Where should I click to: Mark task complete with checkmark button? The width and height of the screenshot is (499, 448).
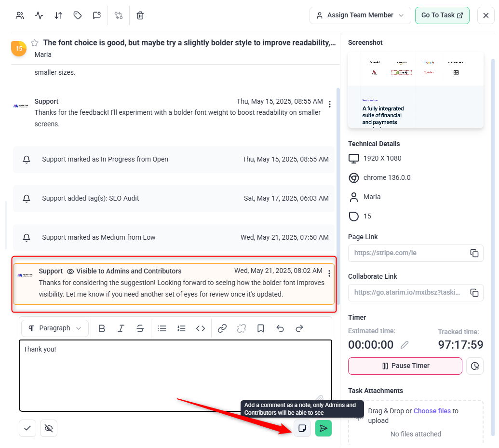click(x=27, y=428)
